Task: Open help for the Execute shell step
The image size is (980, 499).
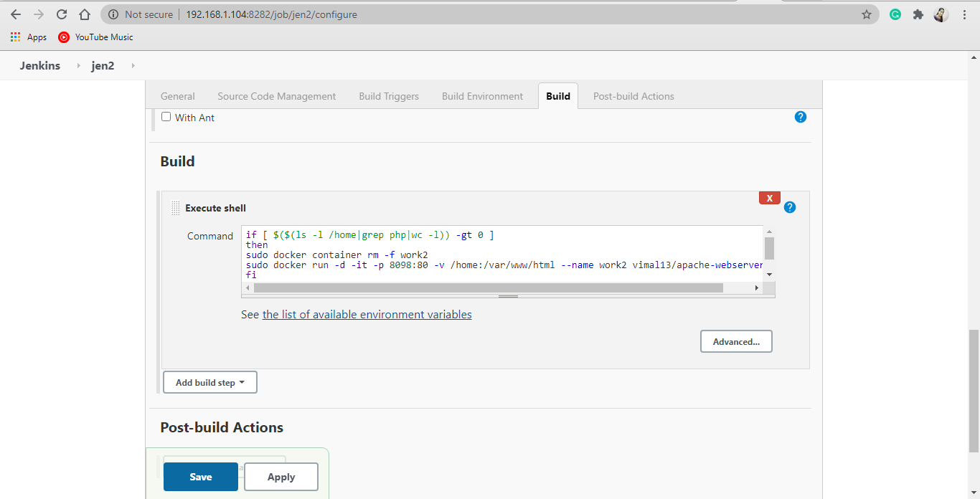Action: pos(789,206)
